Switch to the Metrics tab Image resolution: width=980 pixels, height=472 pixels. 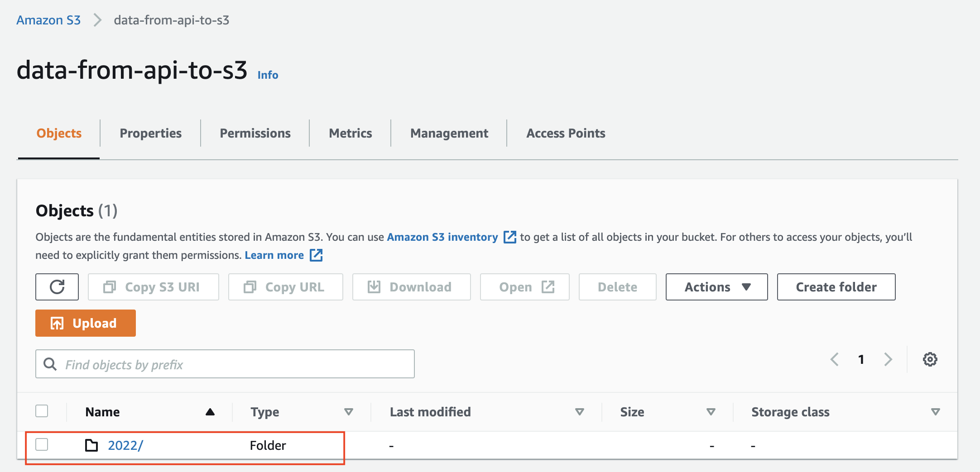pyautogui.click(x=350, y=133)
